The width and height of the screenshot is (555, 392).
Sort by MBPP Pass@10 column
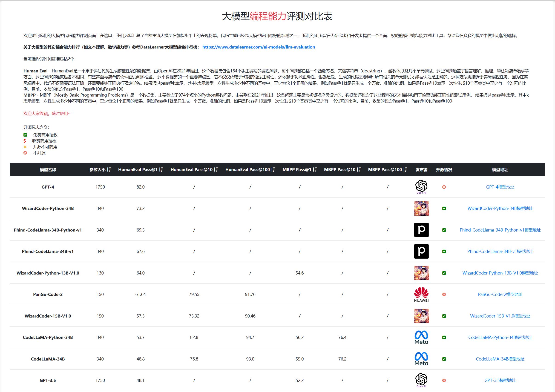[x=359, y=170]
